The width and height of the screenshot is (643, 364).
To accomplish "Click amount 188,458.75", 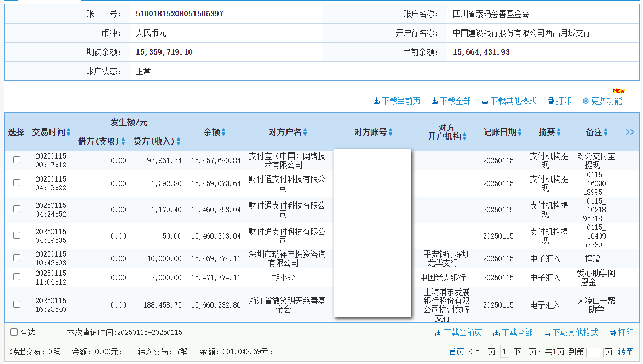I will (162, 305).
